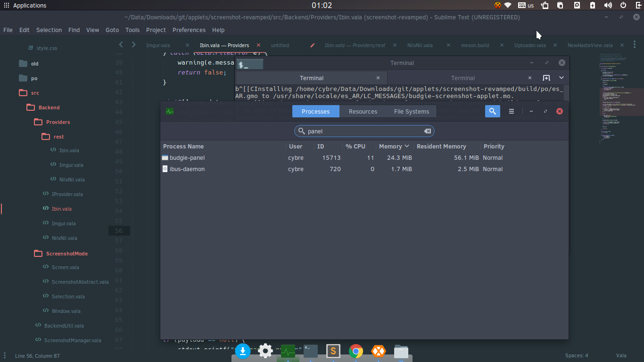Switch to the second Terminal tab
Image resolution: width=644 pixels, height=362 pixels.
coord(462,78)
